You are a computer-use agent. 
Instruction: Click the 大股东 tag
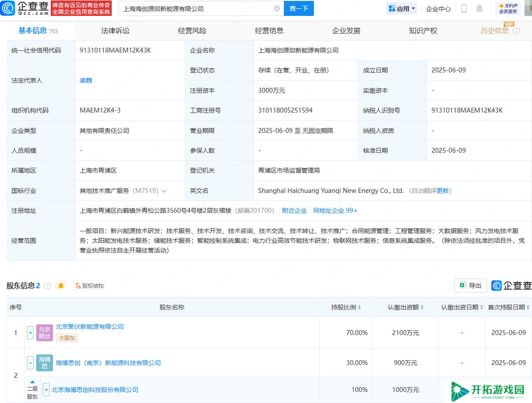[67, 338]
